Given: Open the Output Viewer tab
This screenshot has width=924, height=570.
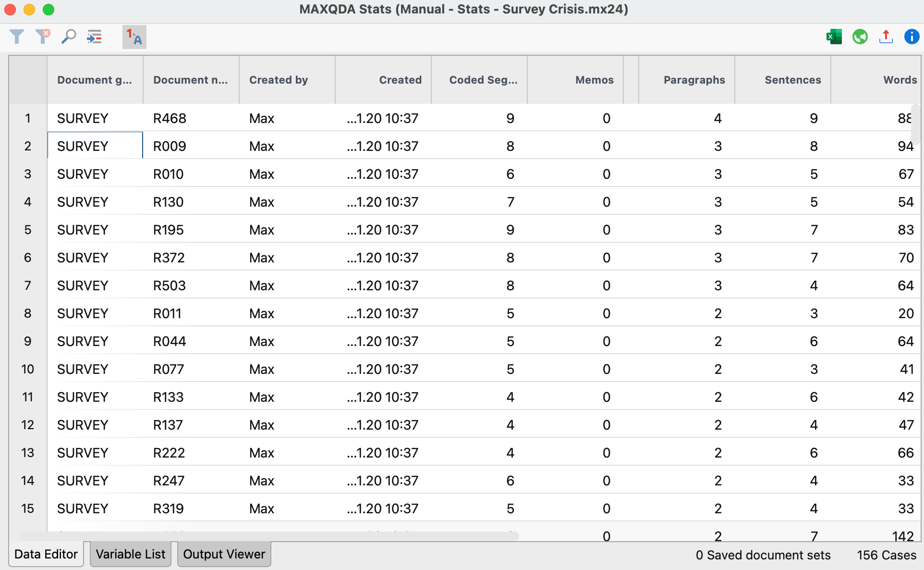Looking at the screenshot, I should (224, 554).
